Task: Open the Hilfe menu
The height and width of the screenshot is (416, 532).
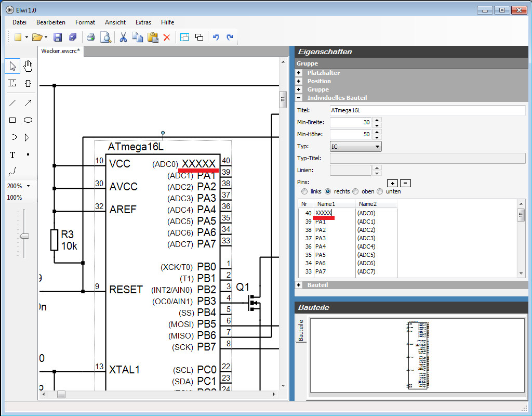Action: [x=168, y=22]
